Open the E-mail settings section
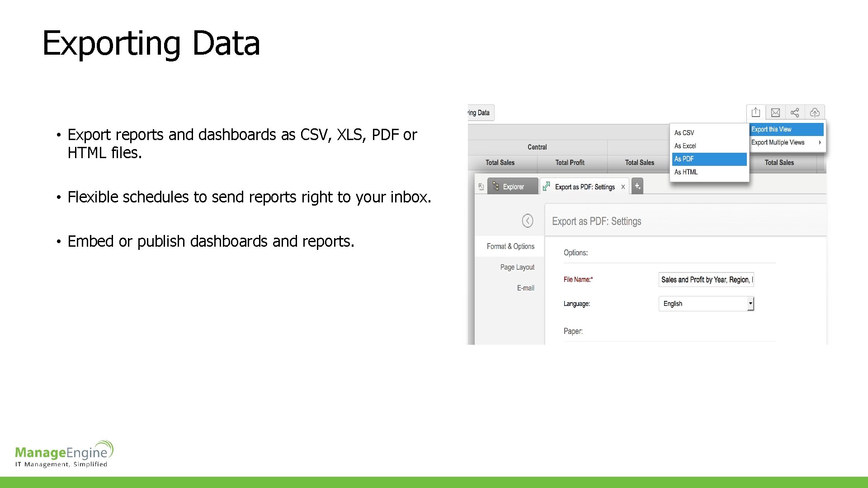 pyautogui.click(x=525, y=288)
